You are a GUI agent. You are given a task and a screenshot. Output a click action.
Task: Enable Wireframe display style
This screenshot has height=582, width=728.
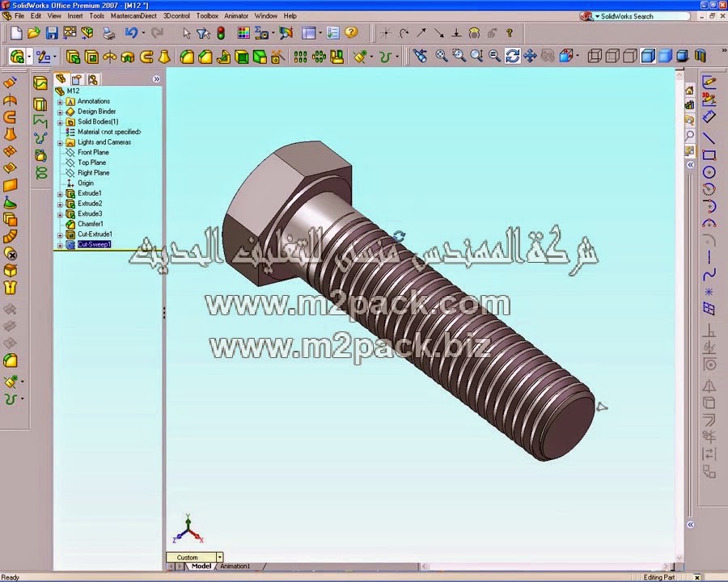[595, 56]
